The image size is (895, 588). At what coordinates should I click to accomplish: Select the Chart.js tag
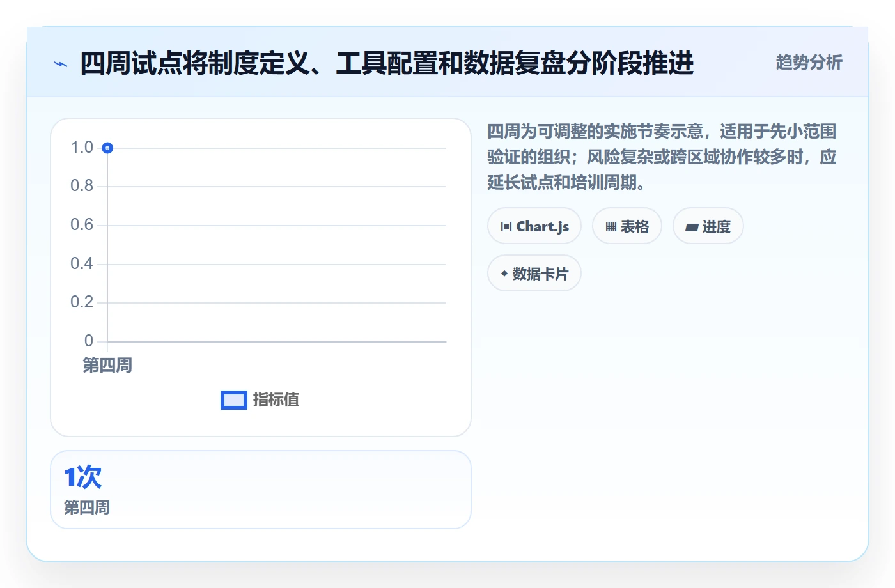tap(534, 226)
